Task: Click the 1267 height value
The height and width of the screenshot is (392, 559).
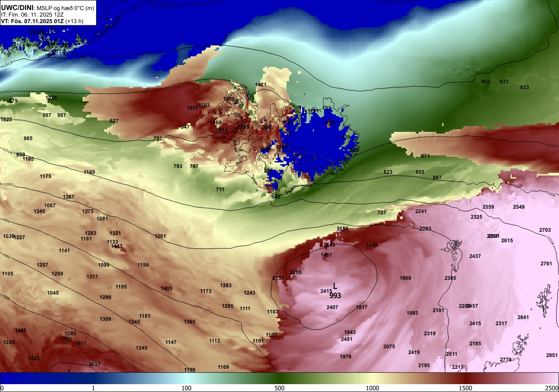Action: pyautogui.click(x=69, y=197)
